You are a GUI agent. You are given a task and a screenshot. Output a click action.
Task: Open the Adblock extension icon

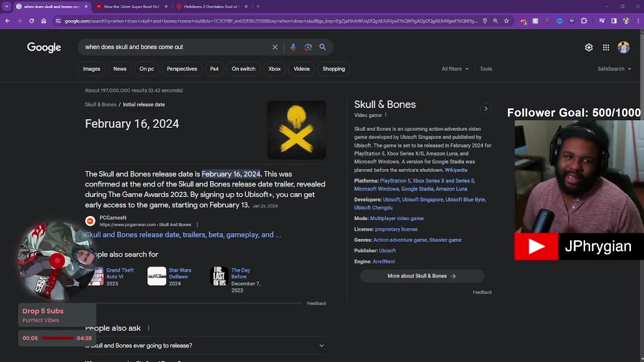coord(524,21)
